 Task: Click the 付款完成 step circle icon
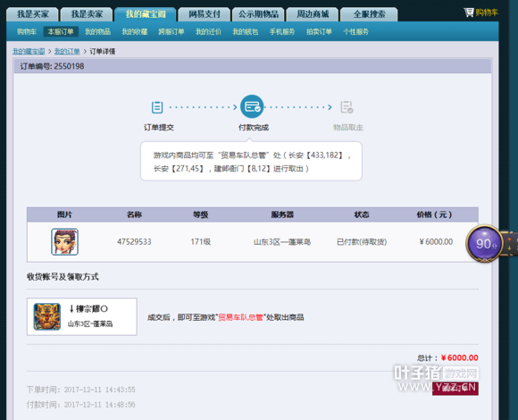coord(252,106)
